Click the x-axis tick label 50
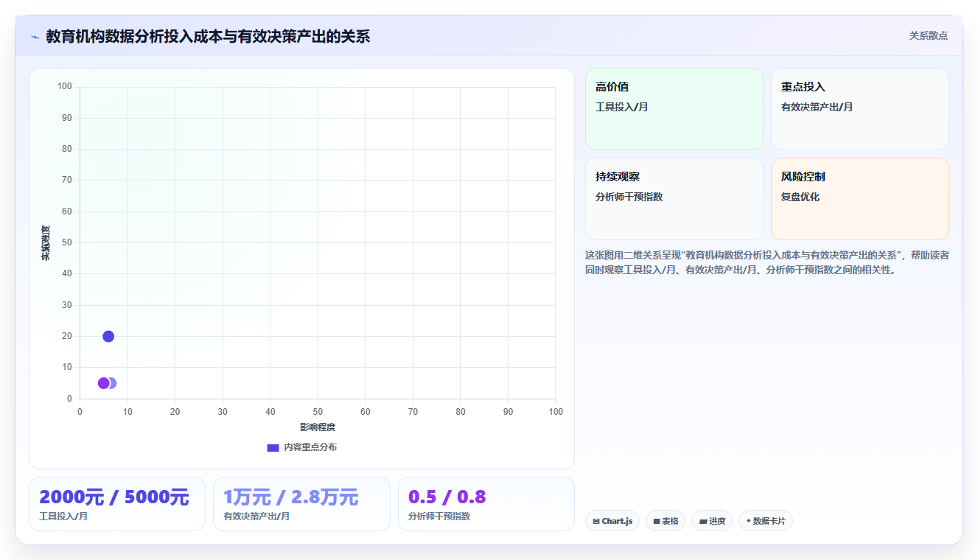The image size is (978, 560). pyautogui.click(x=318, y=412)
